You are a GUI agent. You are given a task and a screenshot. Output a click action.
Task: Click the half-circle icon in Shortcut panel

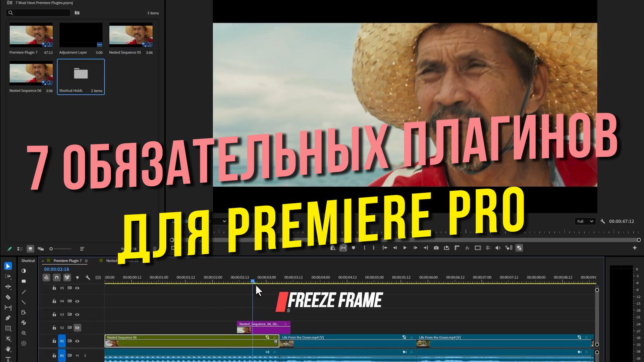pyautogui.click(x=24, y=271)
